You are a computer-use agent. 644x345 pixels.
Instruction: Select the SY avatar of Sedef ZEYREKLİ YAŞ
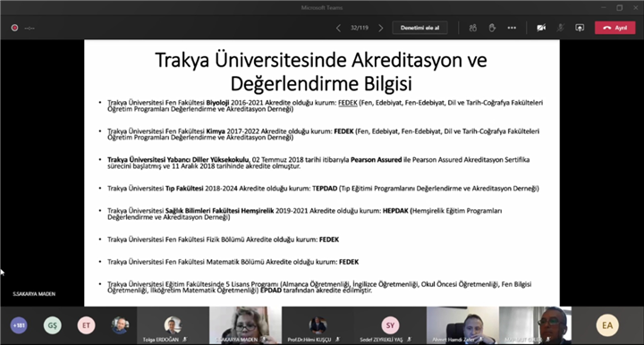pyautogui.click(x=390, y=325)
